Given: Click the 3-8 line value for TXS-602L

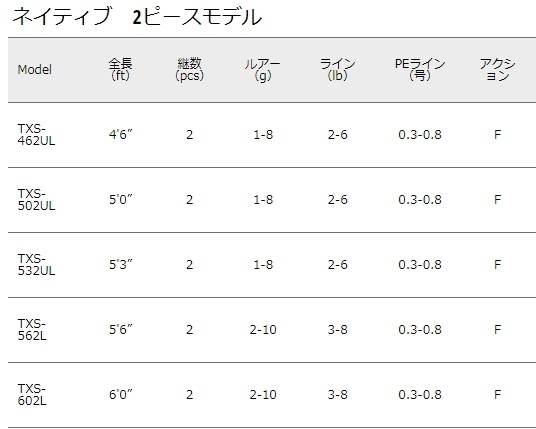Looking at the screenshot, I should point(337,394).
